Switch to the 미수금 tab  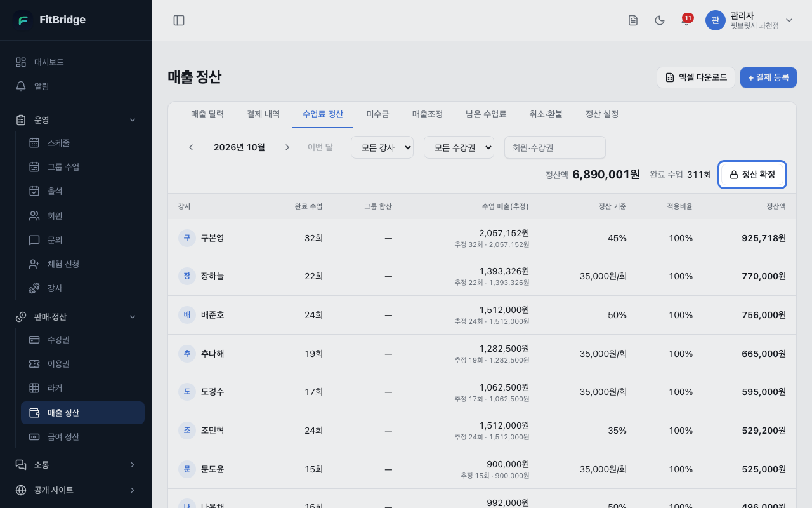[x=377, y=114]
